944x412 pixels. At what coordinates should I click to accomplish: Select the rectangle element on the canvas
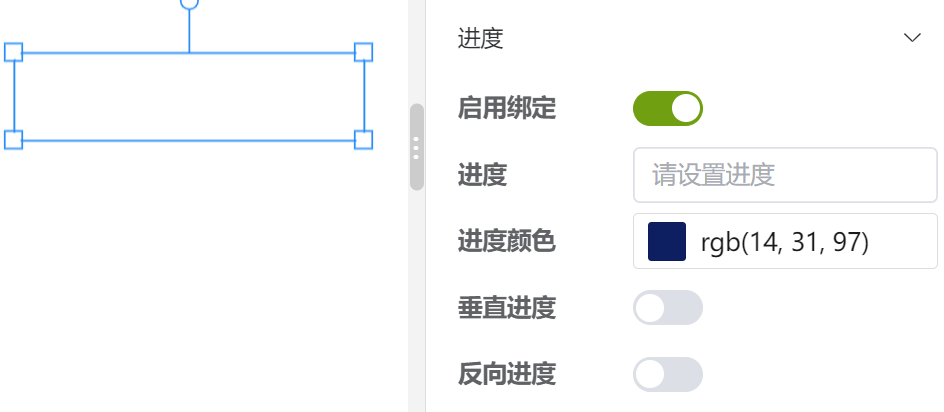pyautogui.click(x=189, y=96)
